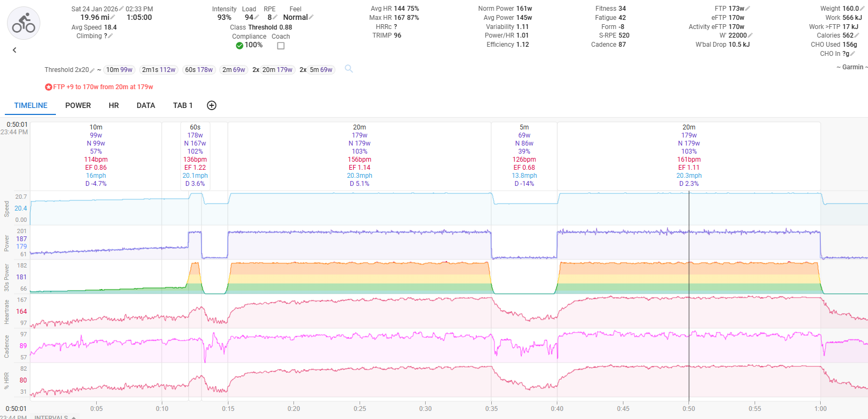Edit the FTP value with pencil icon
Image resolution: width=868 pixels, height=419 pixels.
tap(748, 9)
